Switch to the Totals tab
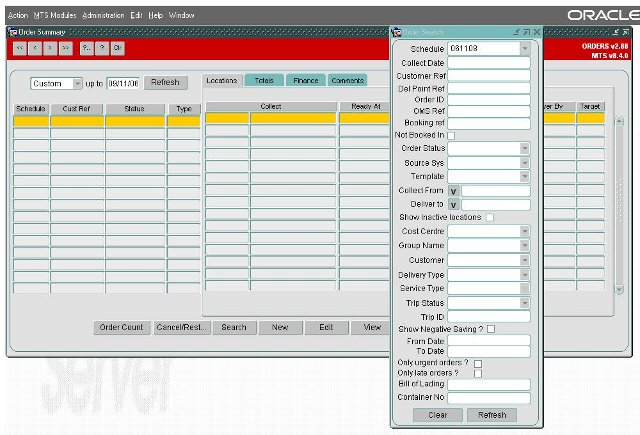The width and height of the screenshot is (640, 435). (264, 80)
